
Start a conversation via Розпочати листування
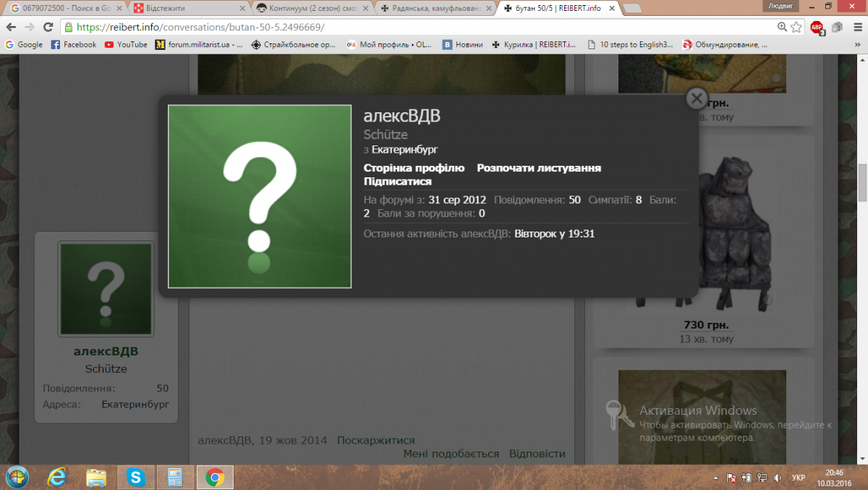[539, 168]
